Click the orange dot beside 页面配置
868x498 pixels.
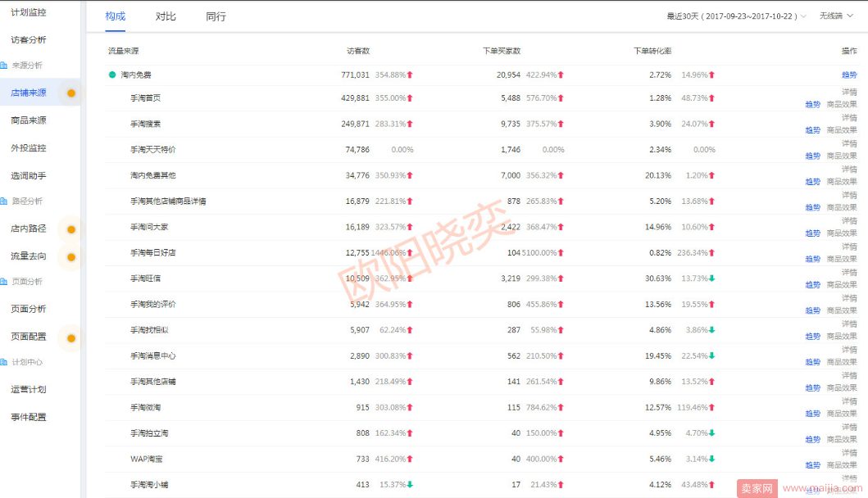point(70,338)
